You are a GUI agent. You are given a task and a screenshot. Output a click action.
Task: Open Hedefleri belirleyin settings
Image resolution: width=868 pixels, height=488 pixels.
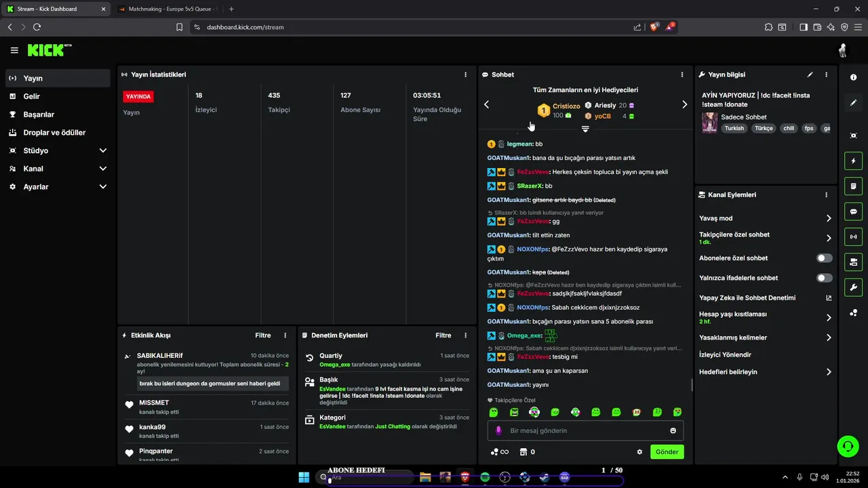pyautogui.click(x=766, y=371)
